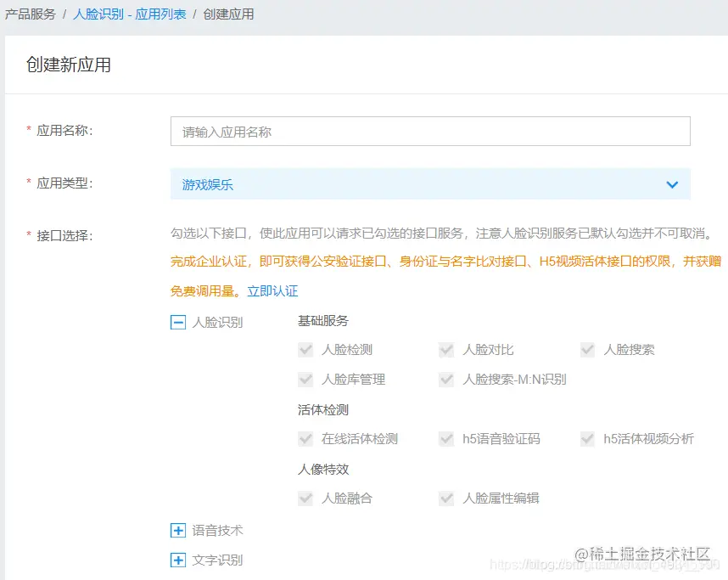Viewport: 728px width, 580px height.
Task: Select the 人像特效 group heading
Action: pyautogui.click(x=323, y=470)
